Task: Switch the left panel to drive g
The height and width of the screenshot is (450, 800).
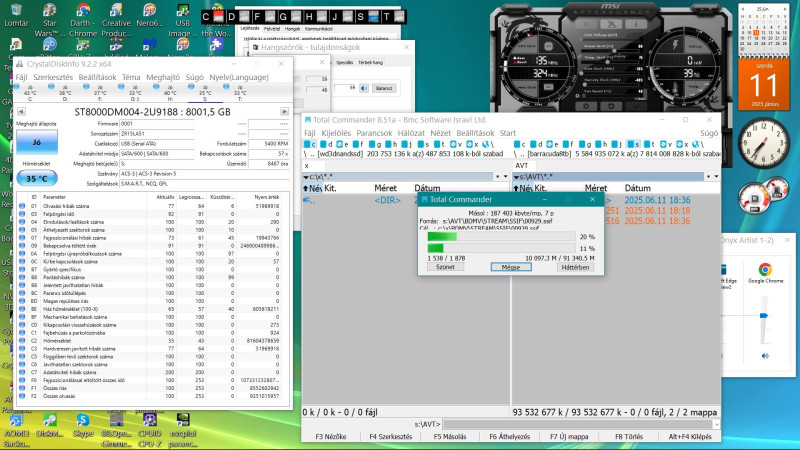Action: [375, 144]
